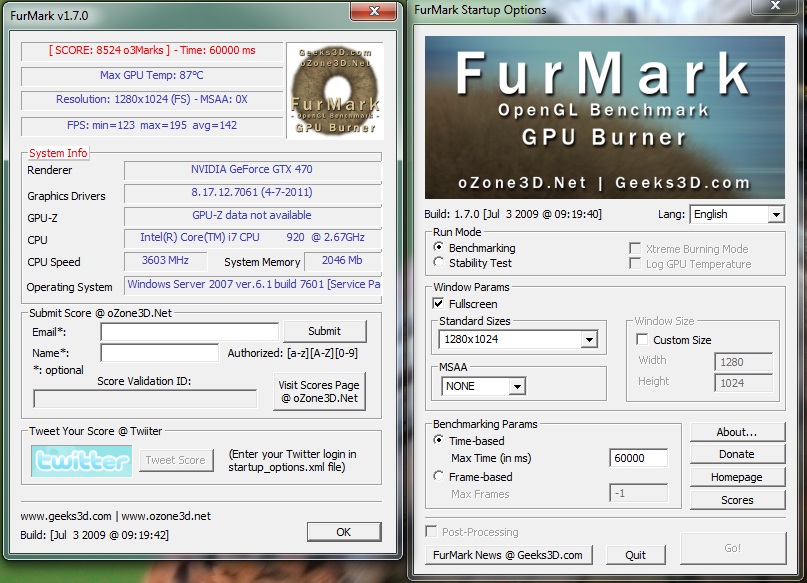The height and width of the screenshot is (583, 807).
Task: Open the Lang English dropdown
Action: (x=737, y=214)
